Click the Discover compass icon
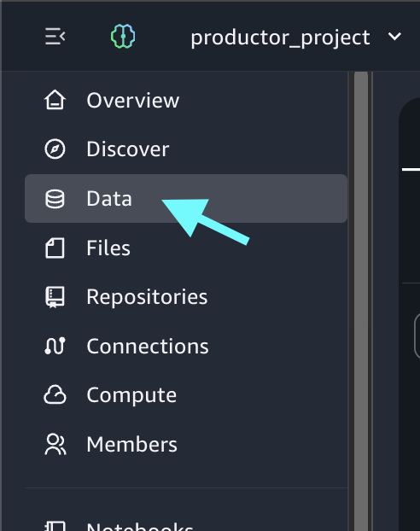Screen dimensions: 420x531 (55, 149)
